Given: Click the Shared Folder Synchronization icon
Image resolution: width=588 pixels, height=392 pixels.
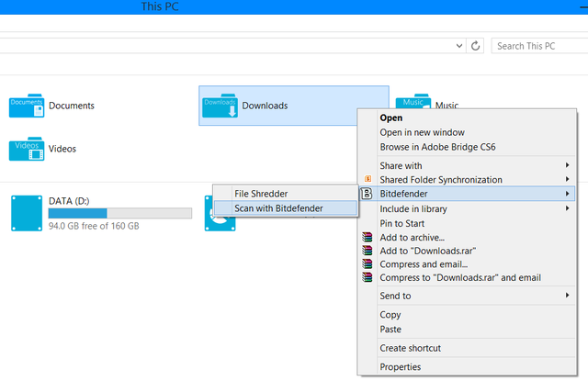Looking at the screenshot, I should tap(367, 179).
